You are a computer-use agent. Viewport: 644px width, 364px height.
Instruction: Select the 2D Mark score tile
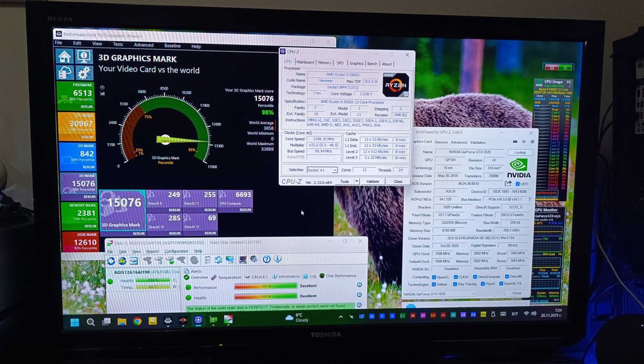click(x=77, y=157)
